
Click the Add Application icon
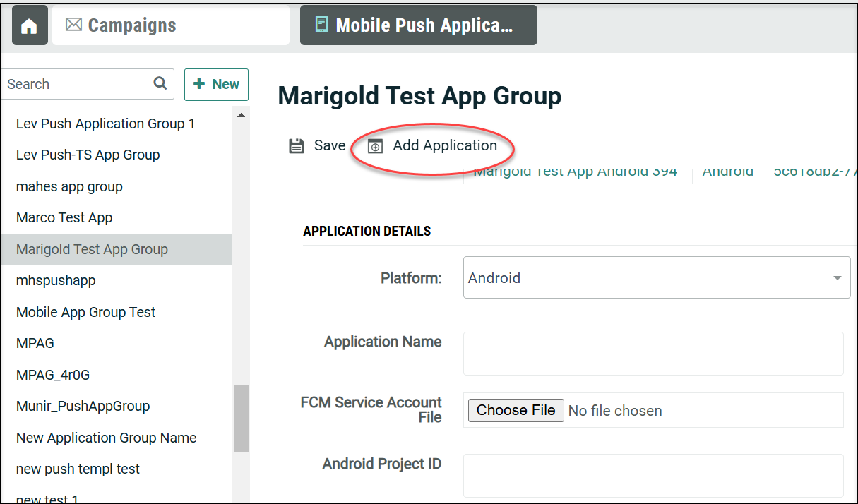pos(376,146)
